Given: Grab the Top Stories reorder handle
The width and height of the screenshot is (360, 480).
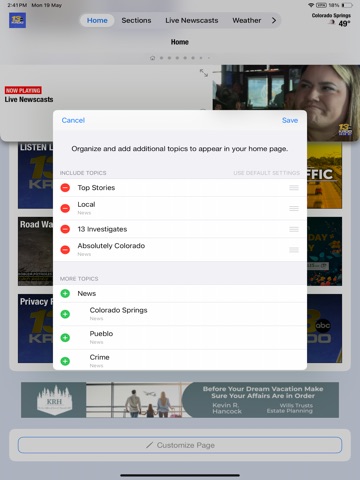Looking at the screenshot, I should coord(294,188).
